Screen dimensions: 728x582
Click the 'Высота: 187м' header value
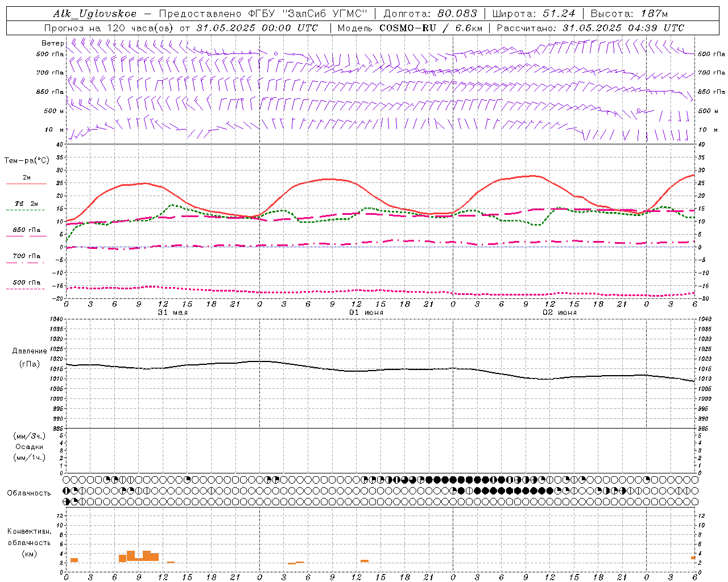[x=629, y=14]
